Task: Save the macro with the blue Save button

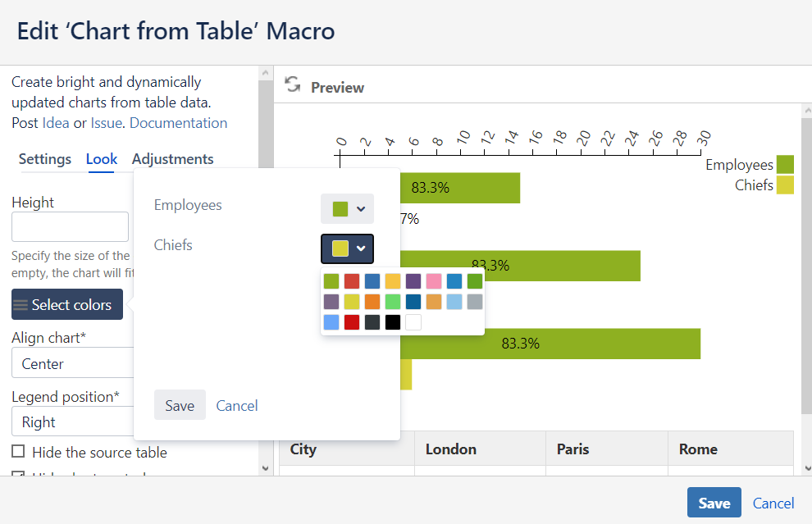Action: [714, 503]
